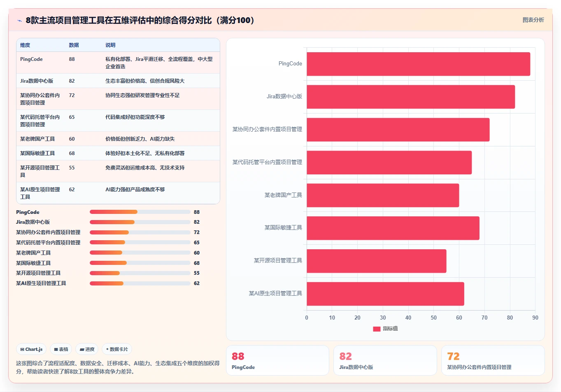Screen dimensions: 561x392
Task: Click the progress value 55
Action: click(x=197, y=273)
